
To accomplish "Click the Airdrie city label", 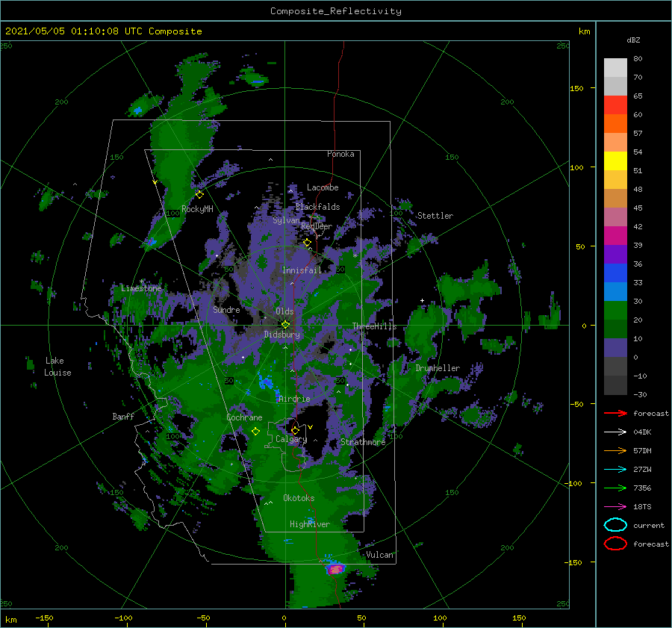I will tap(294, 399).
